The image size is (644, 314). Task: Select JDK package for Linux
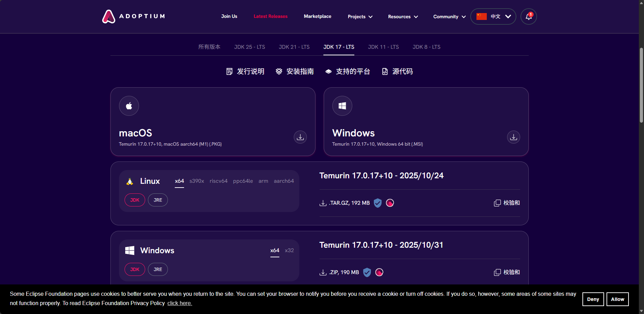pos(135,200)
